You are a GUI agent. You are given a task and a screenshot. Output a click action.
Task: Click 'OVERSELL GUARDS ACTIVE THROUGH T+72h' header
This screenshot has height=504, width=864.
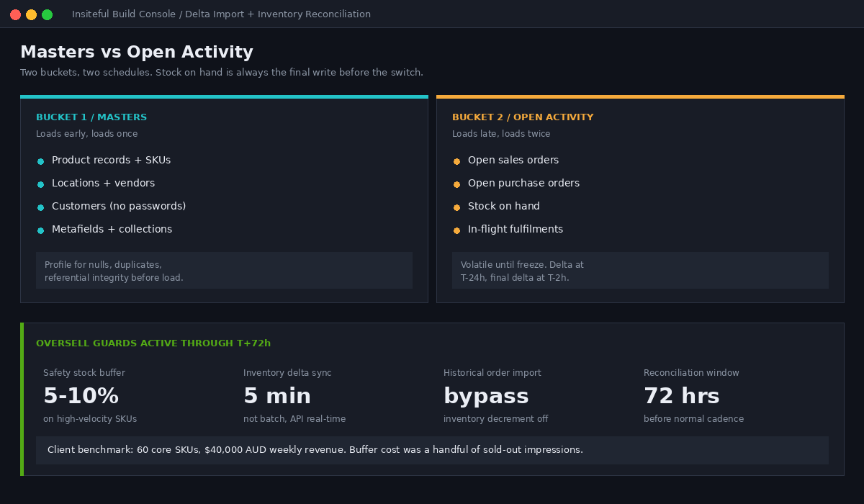(x=153, y=343)
